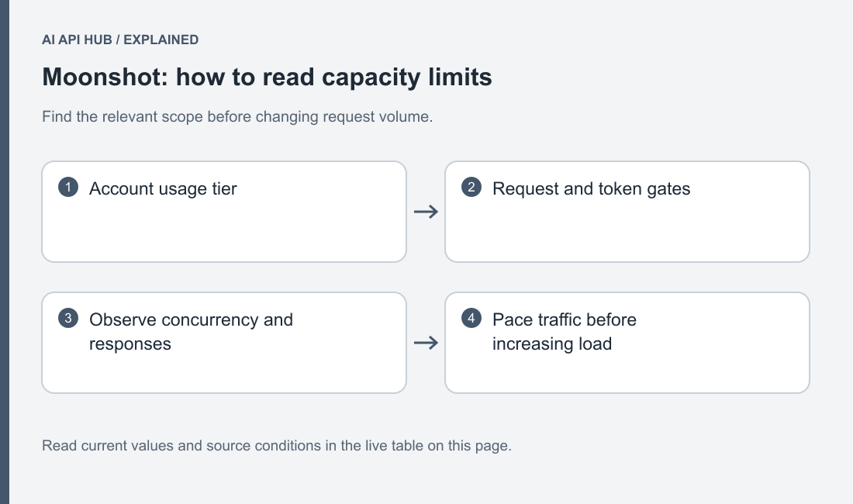The image size is (853, 504).
Task: Select the Account usage tier card
Action: [224, 212]
